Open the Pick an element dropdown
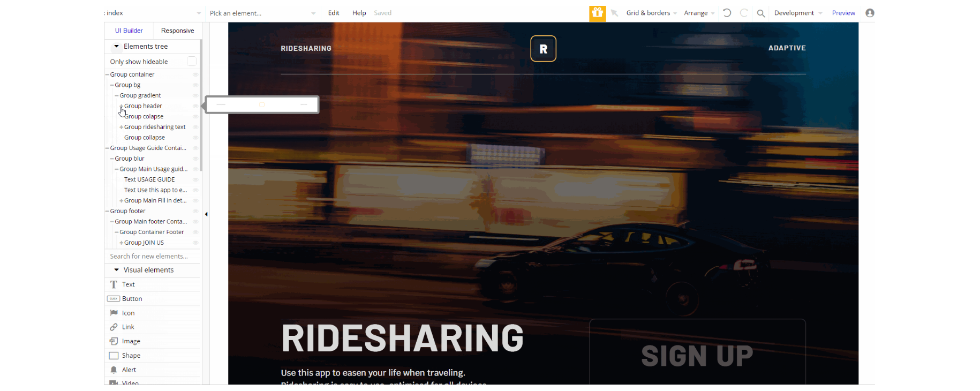 [262, 13]
